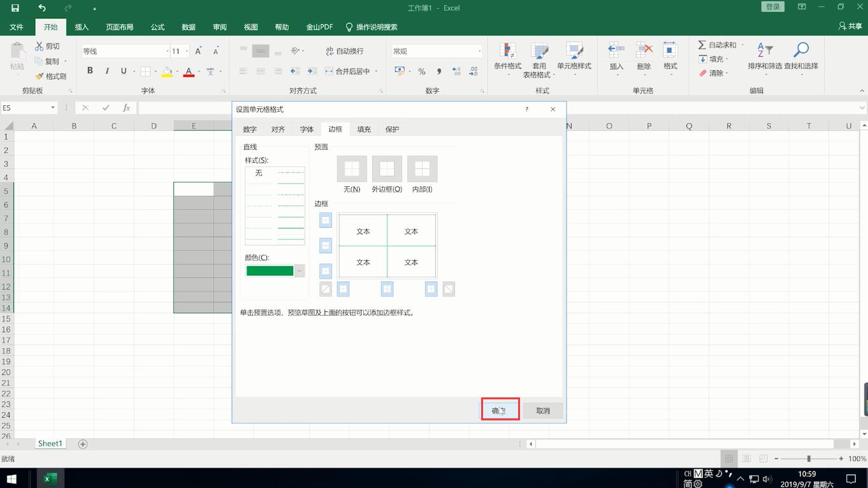Click the 取消 button
Viewport: 868px width, 488px height.
point(543,411)
